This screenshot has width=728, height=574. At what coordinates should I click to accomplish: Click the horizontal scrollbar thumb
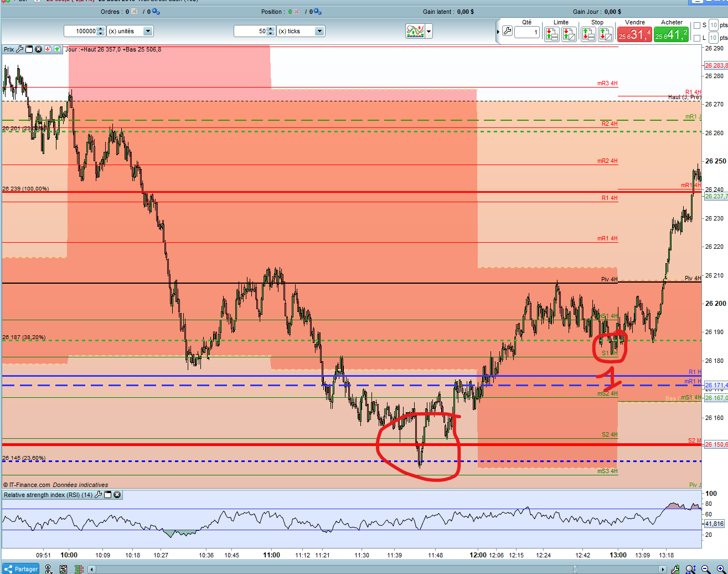click(x=576, y=569)
